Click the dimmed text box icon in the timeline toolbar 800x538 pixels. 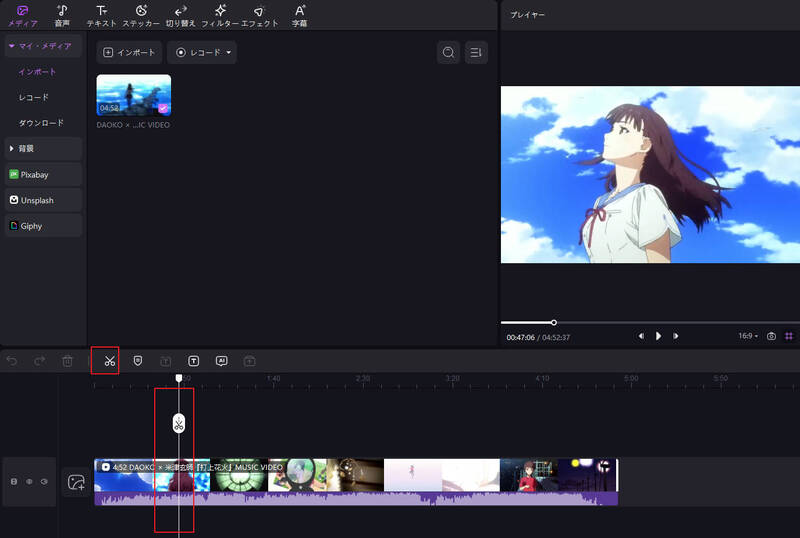click(x=165, y=361)
